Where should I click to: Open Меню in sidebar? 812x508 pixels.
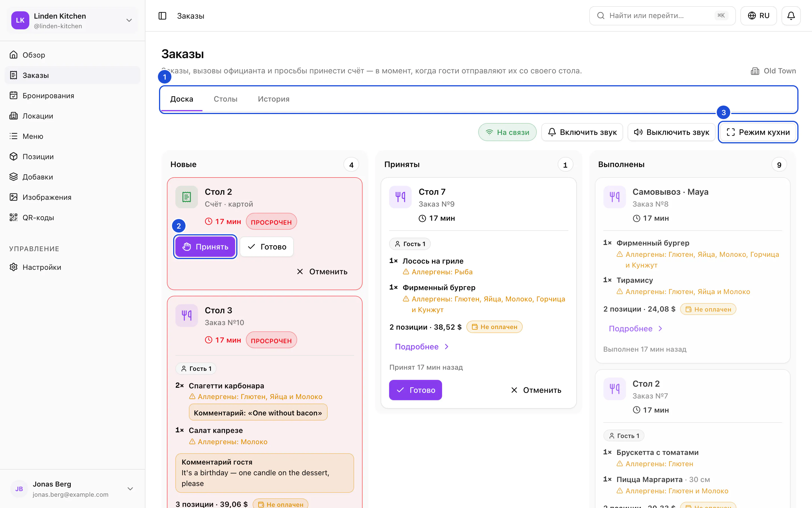[x=72, y=136]
